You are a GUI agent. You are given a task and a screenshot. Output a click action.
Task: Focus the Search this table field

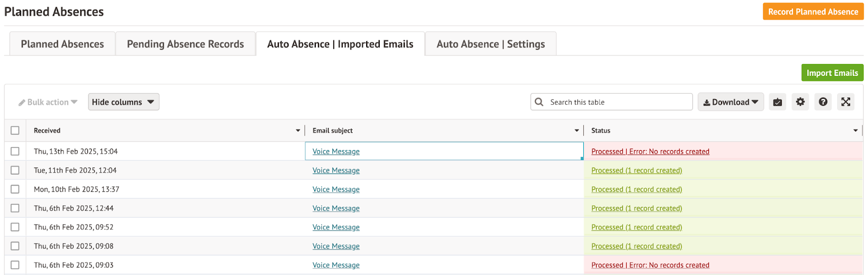(x=618, y=102)
